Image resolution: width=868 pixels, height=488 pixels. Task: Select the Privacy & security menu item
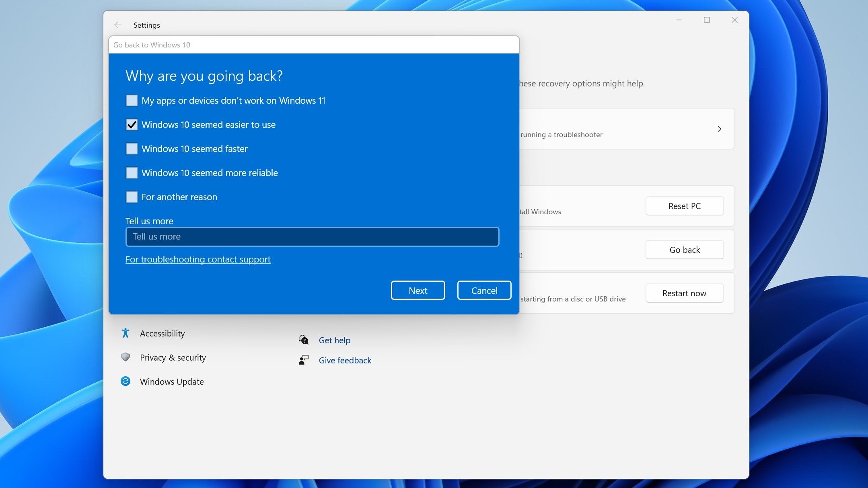[x=173, y=357]
